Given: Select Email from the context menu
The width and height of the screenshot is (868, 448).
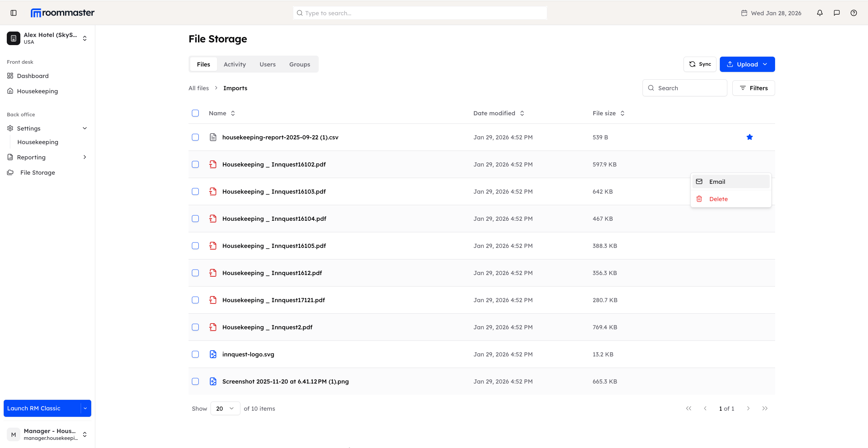Looking at the screenshot, I should click(x=718, y=181).
